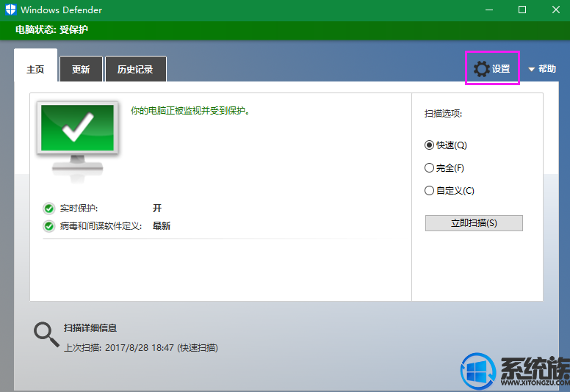Image resolution: width=570 pixels, height=392 pixels.
Task: Click the magnifier icon next to 扫描详细信息
Action: (x=46, y=335)
